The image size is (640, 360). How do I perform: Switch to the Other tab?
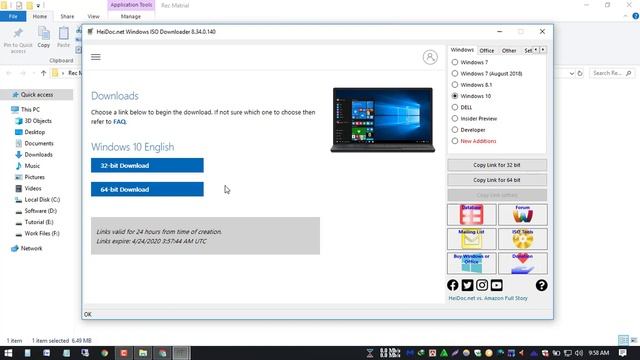coord(509,51)
